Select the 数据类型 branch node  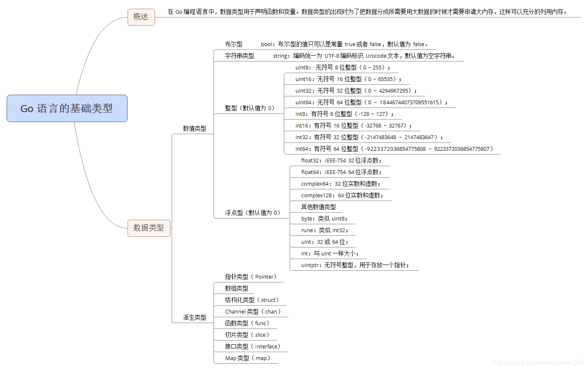pyautogui.click(x=149, y=228)
